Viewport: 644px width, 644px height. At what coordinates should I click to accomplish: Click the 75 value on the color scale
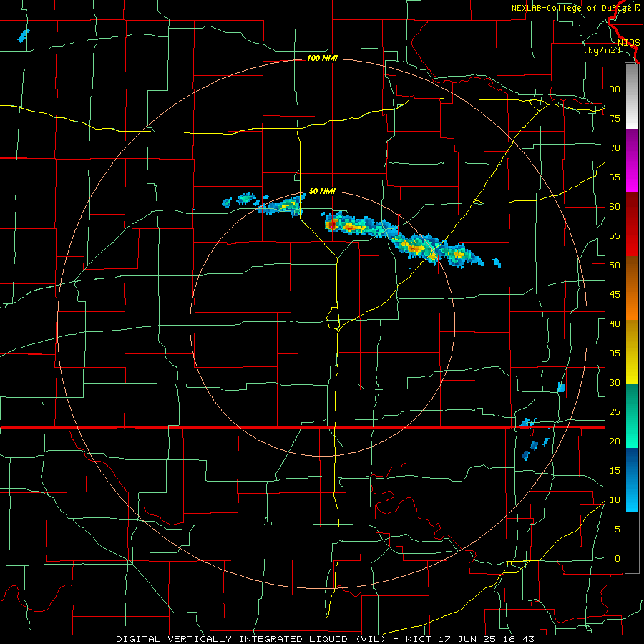point(615,118)
